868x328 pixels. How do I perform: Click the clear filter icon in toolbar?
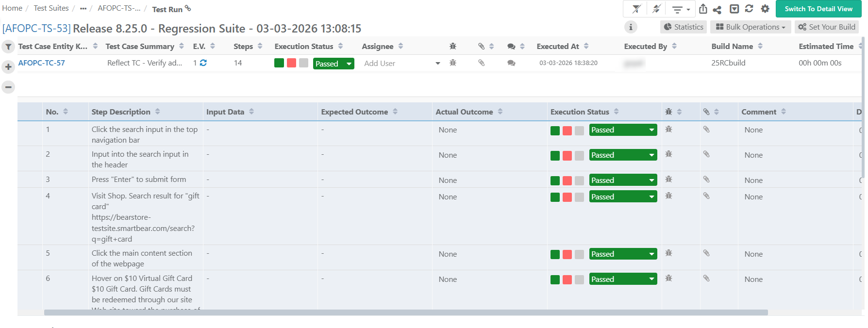636,9
